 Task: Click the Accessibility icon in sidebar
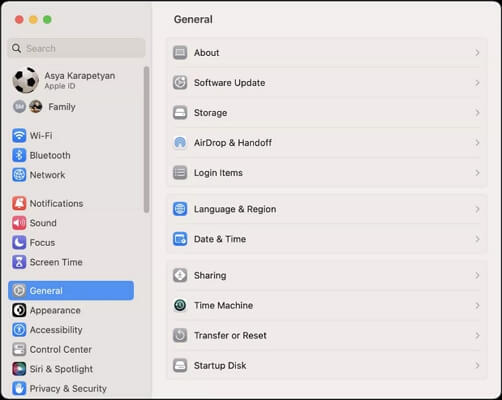(19, 330)
